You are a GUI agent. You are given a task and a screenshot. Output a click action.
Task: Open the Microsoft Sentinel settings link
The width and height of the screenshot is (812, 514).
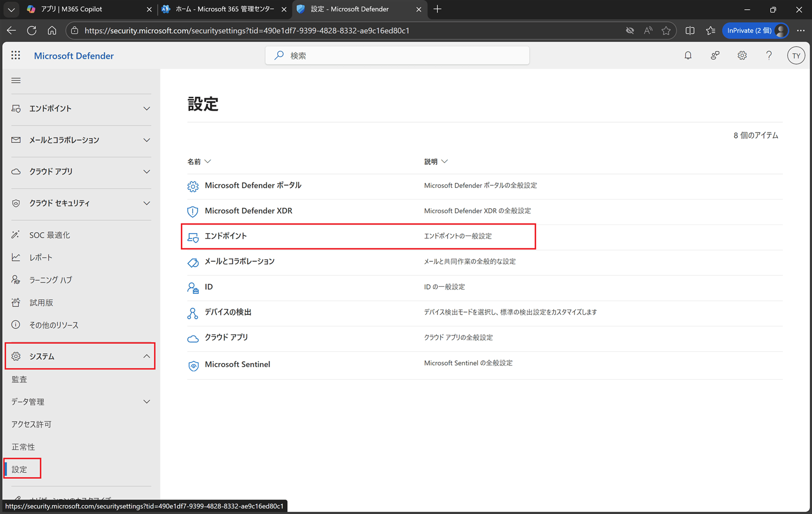coord(237,364)
